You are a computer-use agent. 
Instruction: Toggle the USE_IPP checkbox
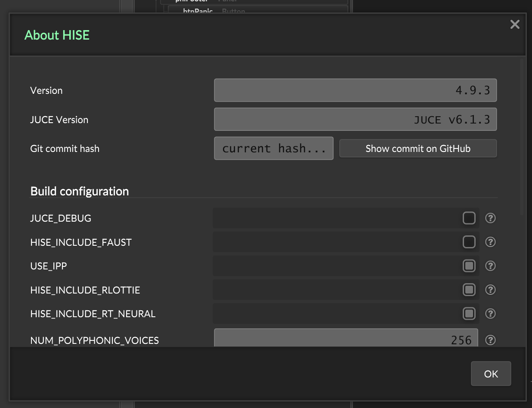(469, 266)
